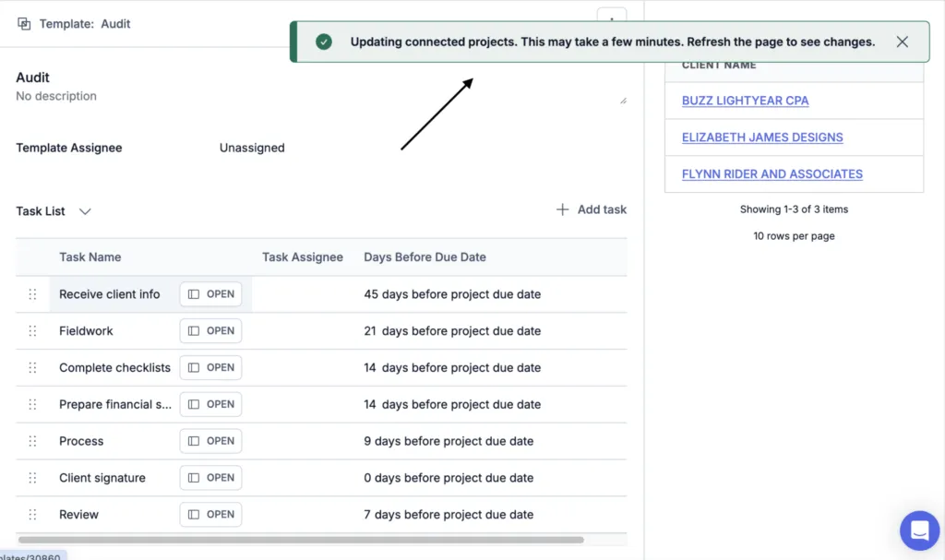Click the "Showing 1-3 of 3 items" text
This screenshot has width=945, height=560.
tap(794, 209)
